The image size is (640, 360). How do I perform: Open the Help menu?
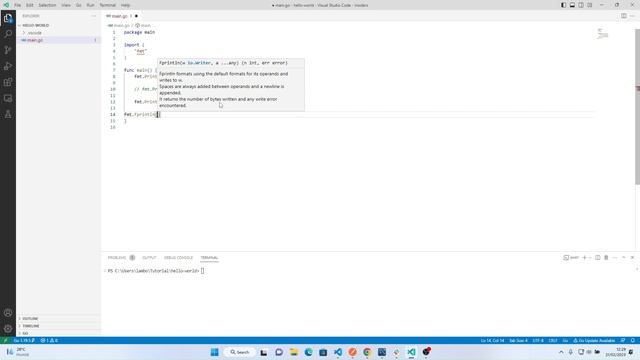125,5
